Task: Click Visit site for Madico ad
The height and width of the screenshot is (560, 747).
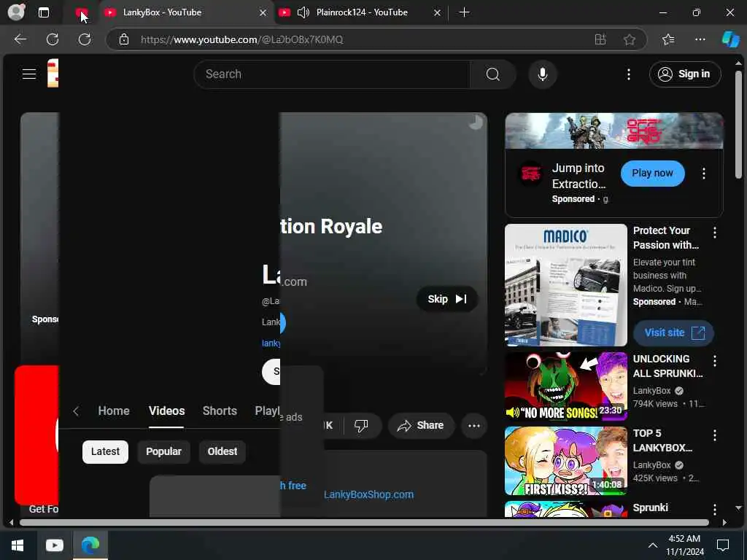Action: [673, 332]
